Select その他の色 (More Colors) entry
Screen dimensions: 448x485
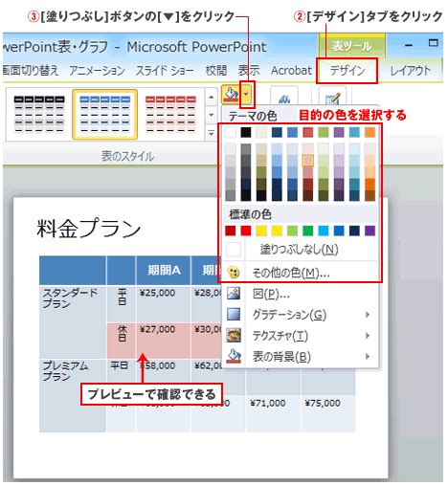tap(300, 273)
